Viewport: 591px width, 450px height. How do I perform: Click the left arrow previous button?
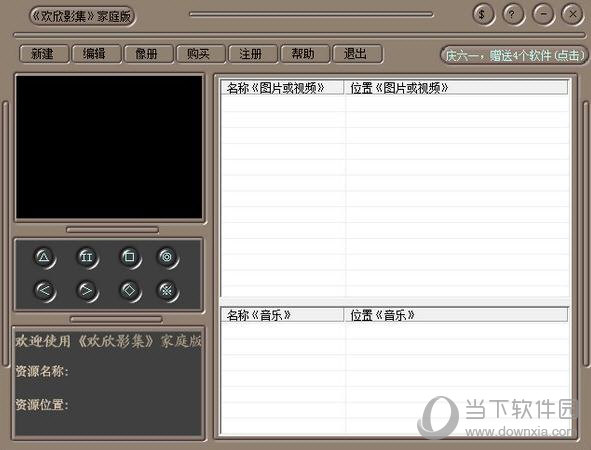click(44, 291)
